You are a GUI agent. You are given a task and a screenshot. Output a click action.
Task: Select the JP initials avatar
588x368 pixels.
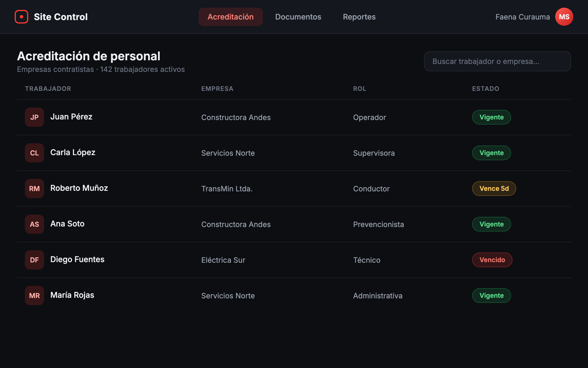[x=34, y=117]
